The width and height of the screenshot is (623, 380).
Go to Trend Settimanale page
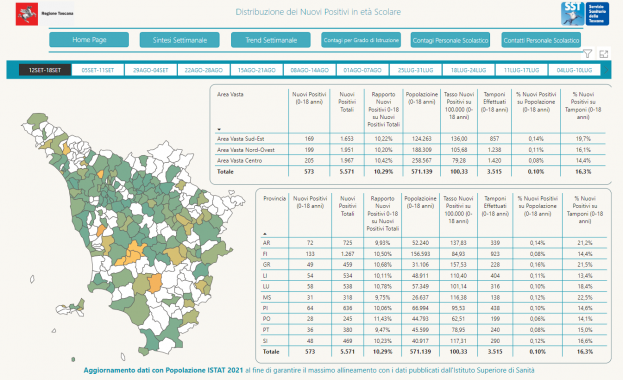click(271, 40)
